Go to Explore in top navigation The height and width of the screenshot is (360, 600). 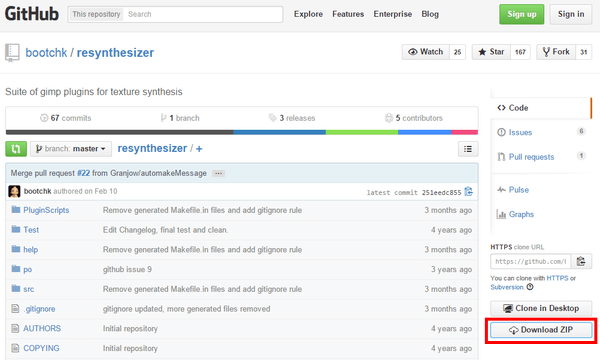[308, 14]
